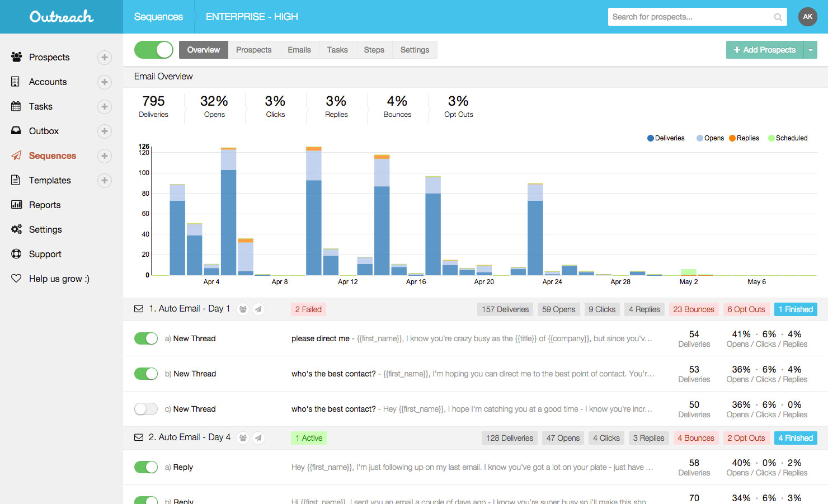Click the Templates document icon
The width and height of the screenshot is (828, 504).
coord(16,180)
